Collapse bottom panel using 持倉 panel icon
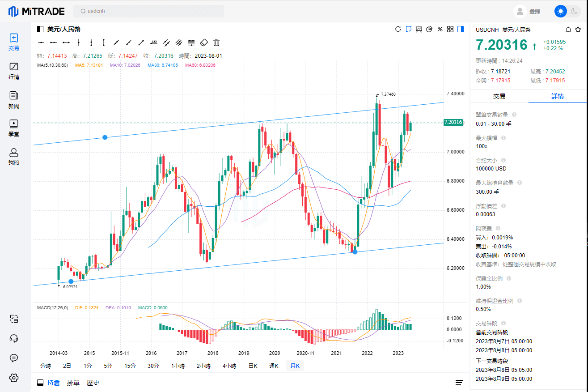This screenshot has height=392, width=588. tap(40, 383)
